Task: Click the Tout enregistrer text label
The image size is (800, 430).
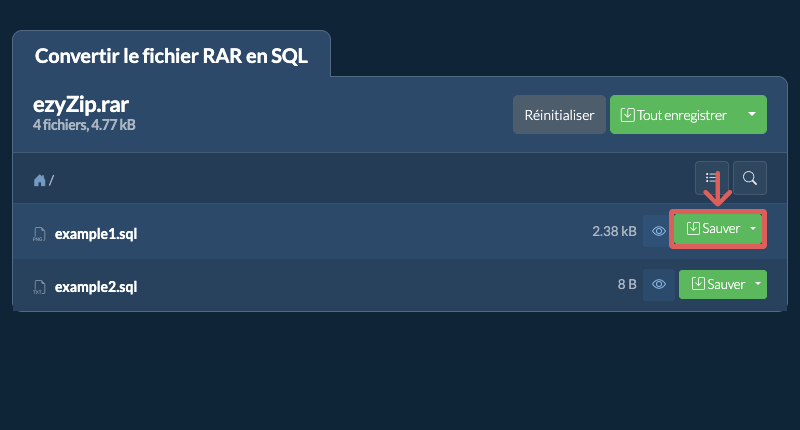Action: (682, 115)
